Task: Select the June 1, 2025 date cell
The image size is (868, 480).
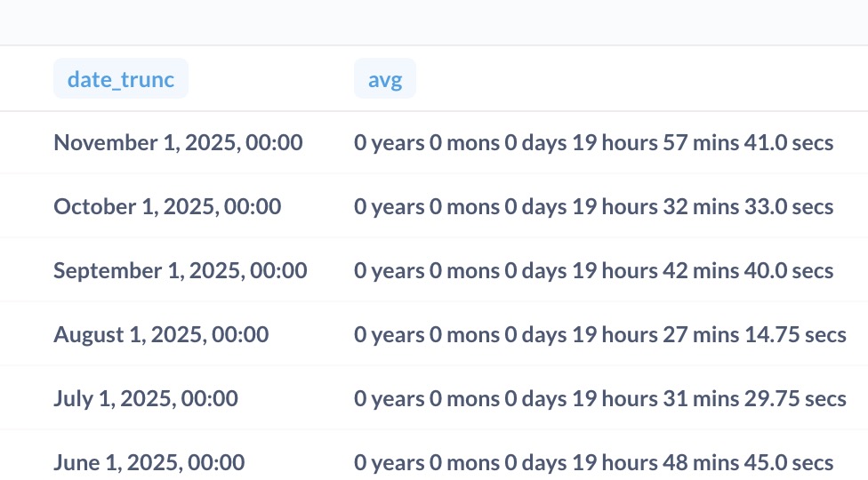Action: click(x=149, y=462)
